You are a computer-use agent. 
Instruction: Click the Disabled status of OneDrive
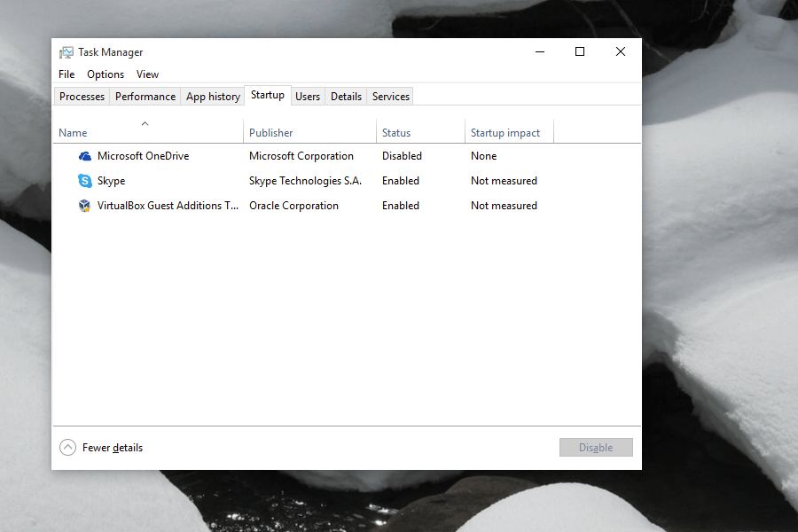point(402,156)
